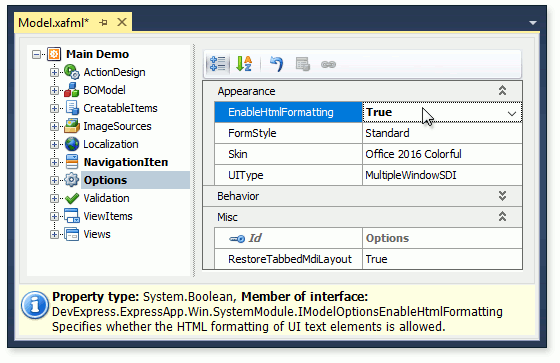Select the UIType property row
This screenshot has height=363, width=560.
[368, 175]
